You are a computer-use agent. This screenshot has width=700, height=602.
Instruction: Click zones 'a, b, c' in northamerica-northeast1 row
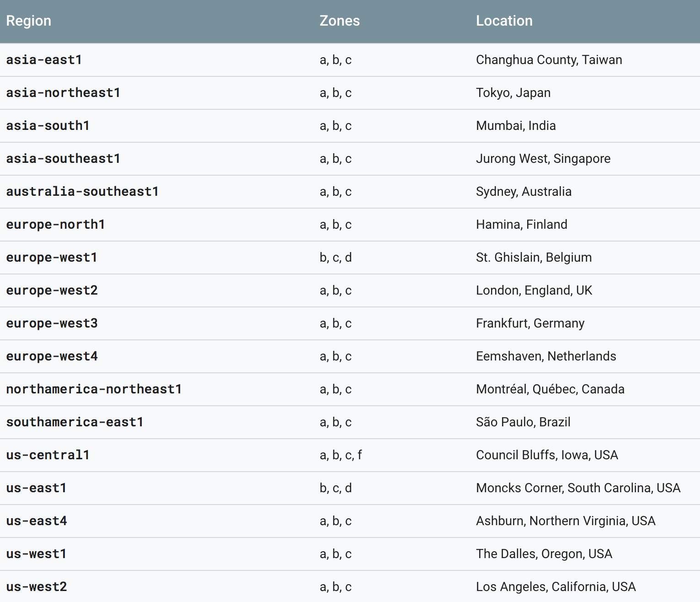336,389
